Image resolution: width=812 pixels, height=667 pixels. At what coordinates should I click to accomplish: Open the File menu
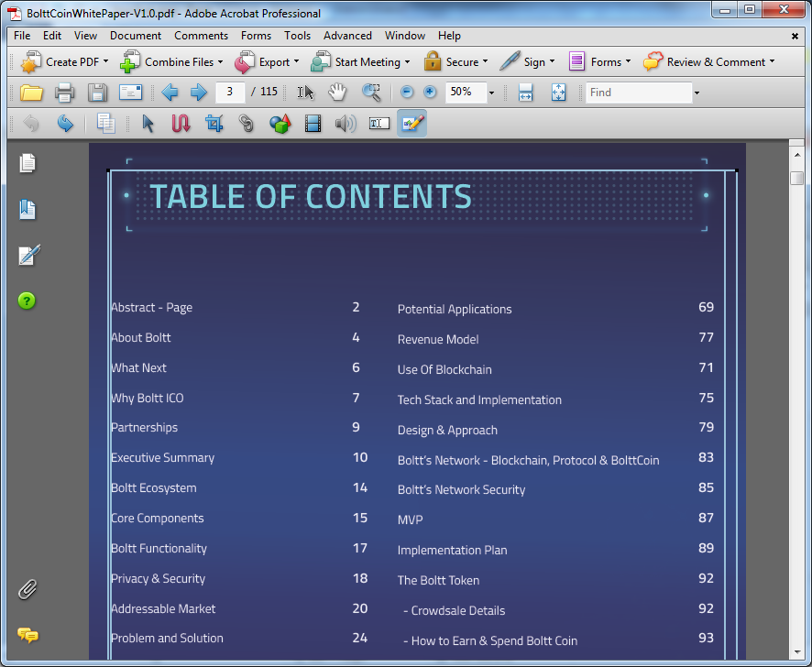22,36
